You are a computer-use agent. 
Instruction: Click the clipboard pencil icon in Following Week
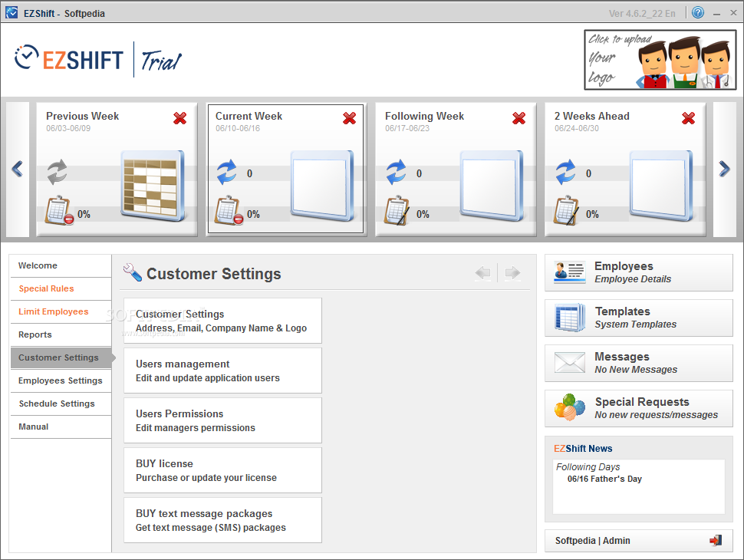pyautogui.click(x=397, y=210)
